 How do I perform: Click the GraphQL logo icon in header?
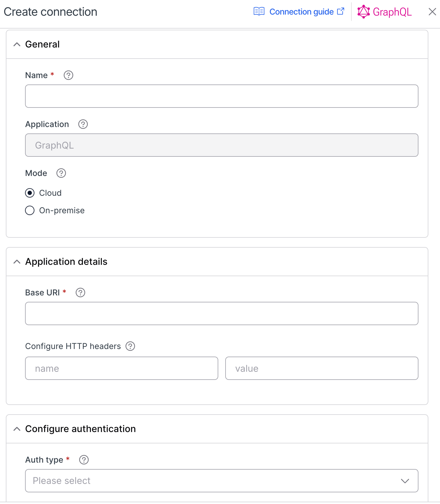tap(364, 12)
